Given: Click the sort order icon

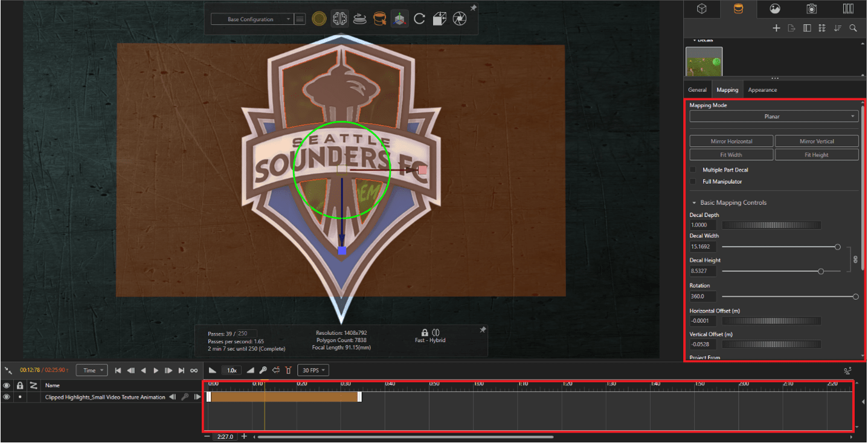Looking at the screenshot, I should click(837, 28).
